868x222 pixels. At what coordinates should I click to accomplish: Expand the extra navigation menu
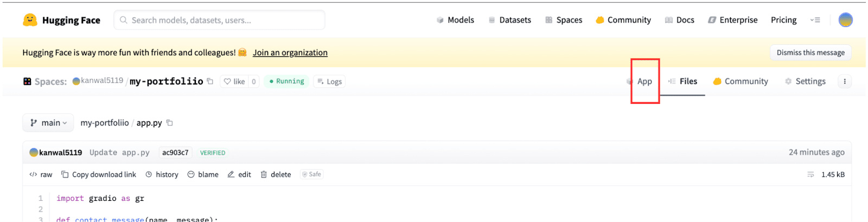pyautogui.click(x=815, y=20)
